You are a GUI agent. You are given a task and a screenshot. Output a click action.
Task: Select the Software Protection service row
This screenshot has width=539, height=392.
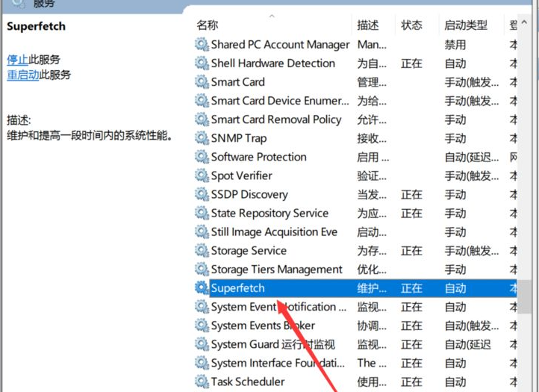click(258, 157)
